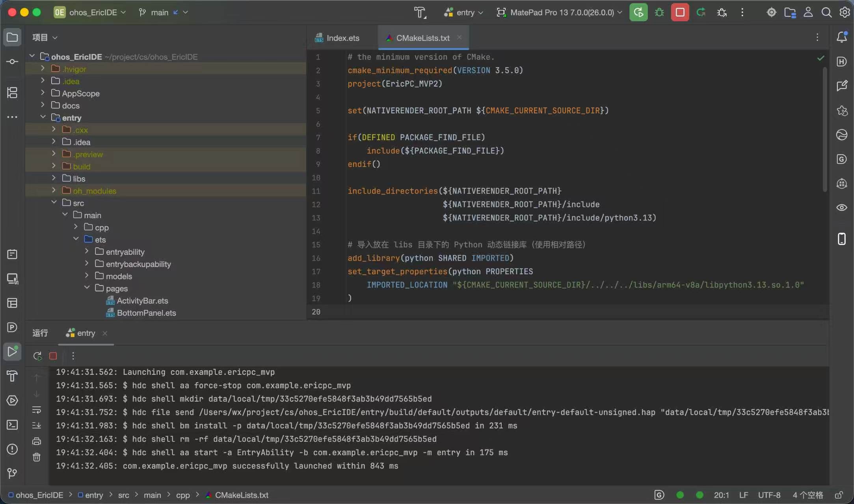854x504 pixels.
Task: Toggle scroll to end in run console
Action: [x=37, y=425]
